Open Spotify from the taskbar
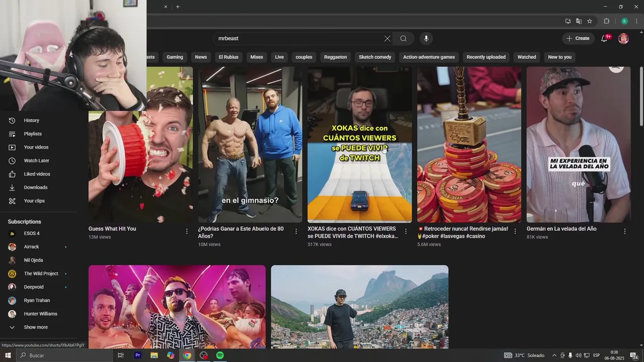Image resolution: width=644 pixels, height=362 pixels. (x=220, y=355)
